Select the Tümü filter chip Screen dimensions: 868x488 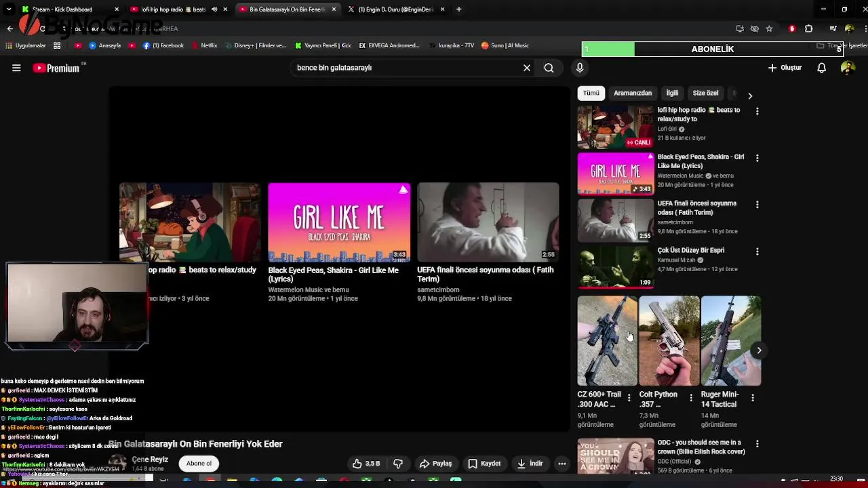coord(591,93)
